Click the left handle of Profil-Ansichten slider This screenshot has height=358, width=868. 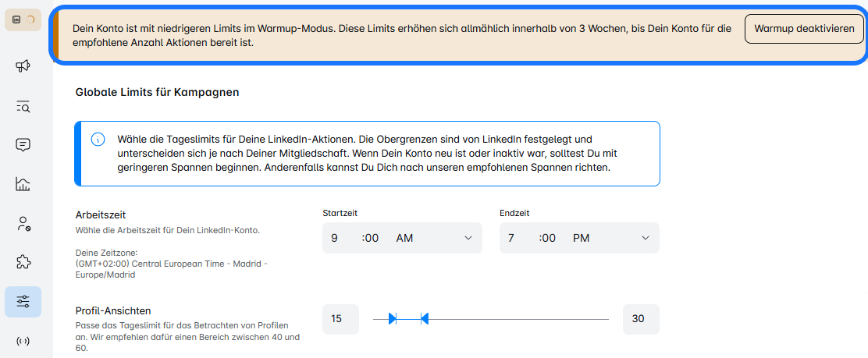tap(393, 318)
